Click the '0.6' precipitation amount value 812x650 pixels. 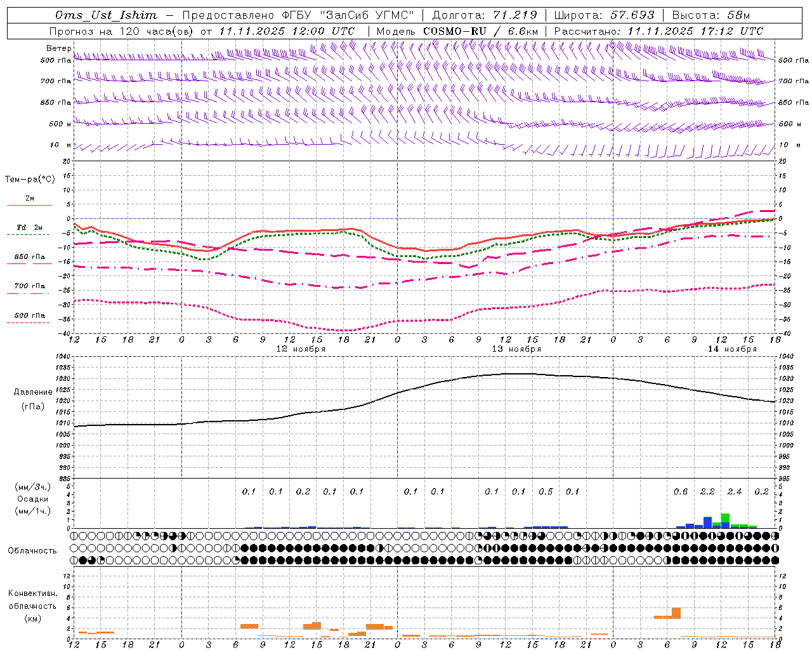tap(680, 492)
